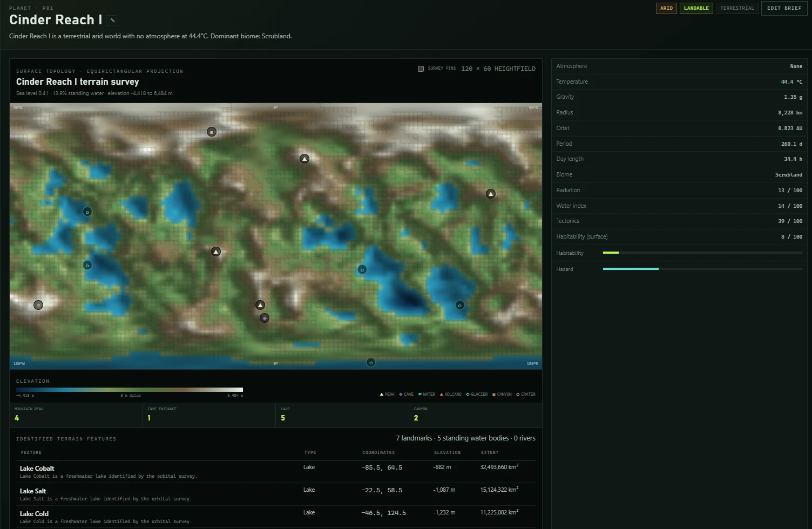
Task: Open the Lake Cobalt feature row
Action: coord(276,472)
